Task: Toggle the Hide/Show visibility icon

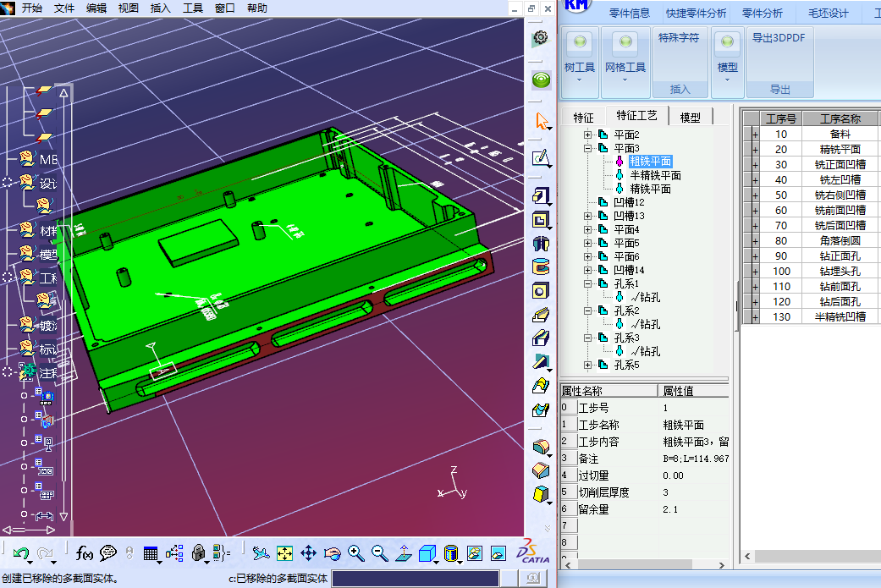Action: pyautogui.click(x=475, y=553)
